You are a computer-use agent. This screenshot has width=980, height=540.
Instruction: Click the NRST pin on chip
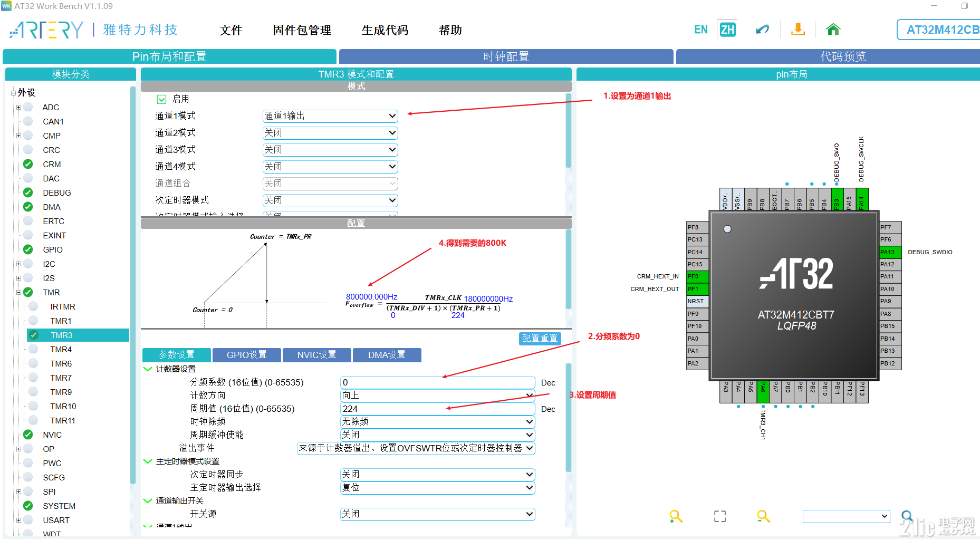pos(697,301)
